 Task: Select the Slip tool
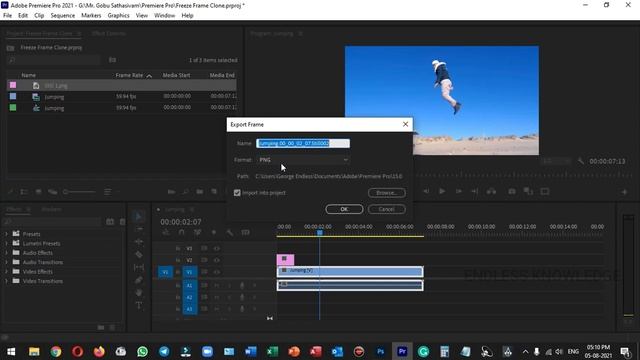139,267
